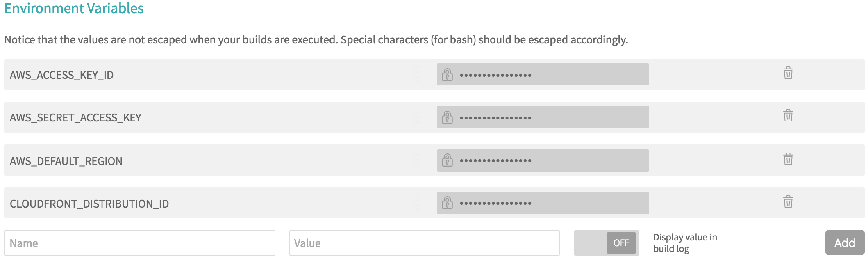Enable the Display value in build log switch
Image resolution: width=868 pixels, height=261 pixels.
click(606, 243)
